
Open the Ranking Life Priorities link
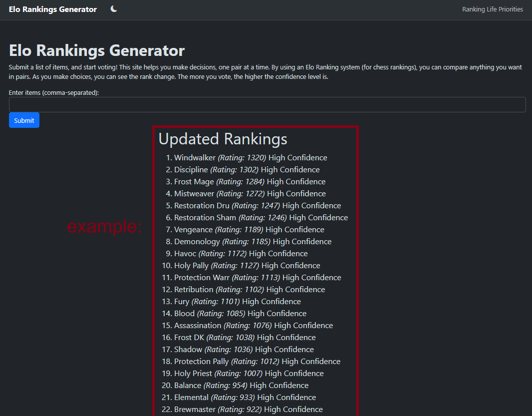click(492, 9)
